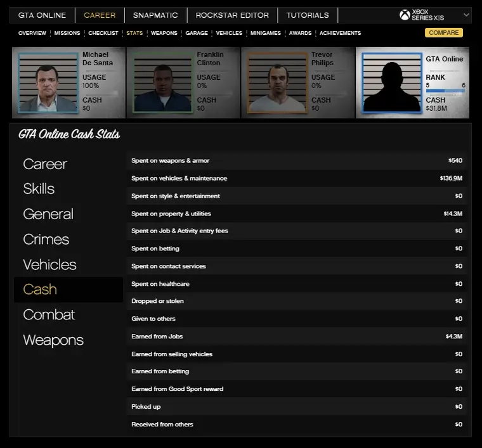Image resolution: width=482 pixels, height=448 pixels.
Task: Switch to the GTA Online tab
Action: pos(42,15)
